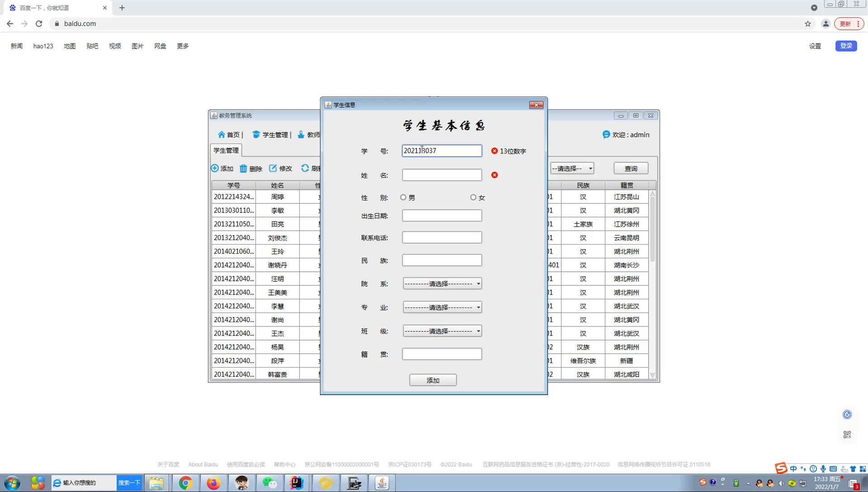The height and width of the screenshot is (492, 868).
Task: Click the volume speaker icon in the tray
Action: click(781, 483)
